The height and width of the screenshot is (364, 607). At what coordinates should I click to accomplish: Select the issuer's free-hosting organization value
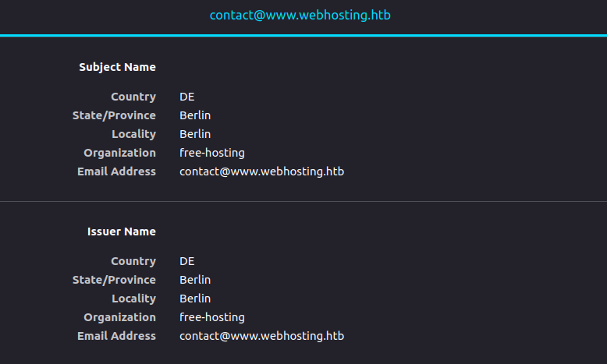point(211,317)
